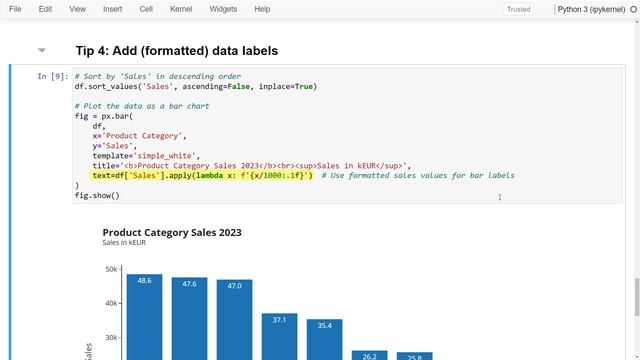The image size is (640, 360).
Task: Click the 40k y-axis tick label
Action: click(111, 303)
